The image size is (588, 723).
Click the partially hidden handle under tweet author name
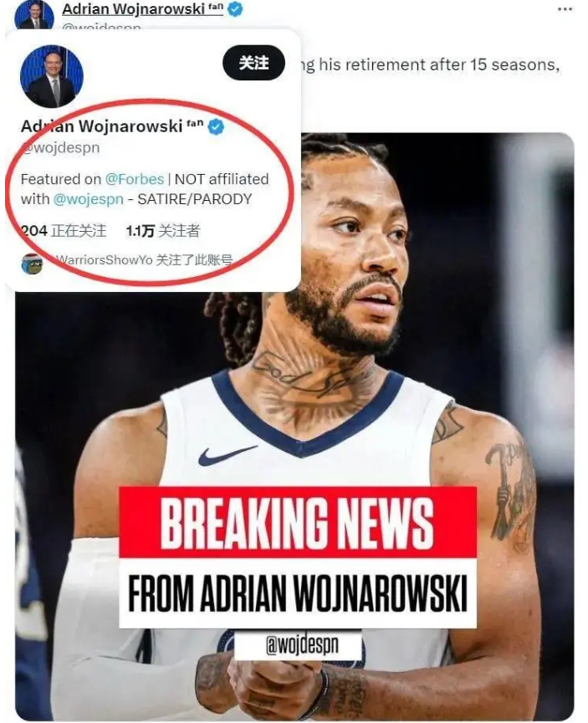101,26
